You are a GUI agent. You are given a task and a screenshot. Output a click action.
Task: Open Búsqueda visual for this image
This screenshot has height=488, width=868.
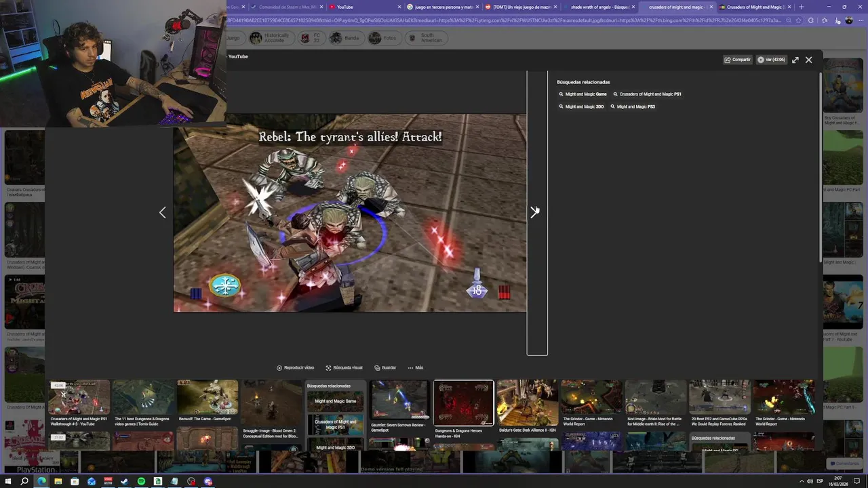[x=344, y=367]
